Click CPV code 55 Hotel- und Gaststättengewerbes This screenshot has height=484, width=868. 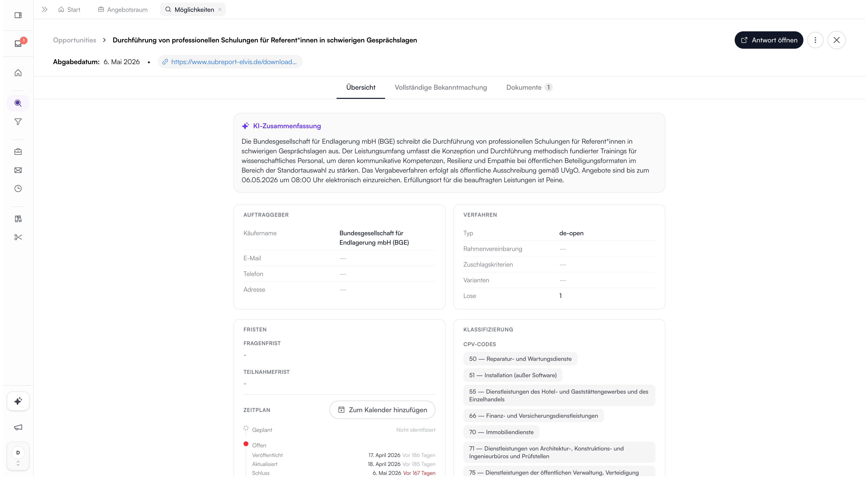[x=559, y=395]
